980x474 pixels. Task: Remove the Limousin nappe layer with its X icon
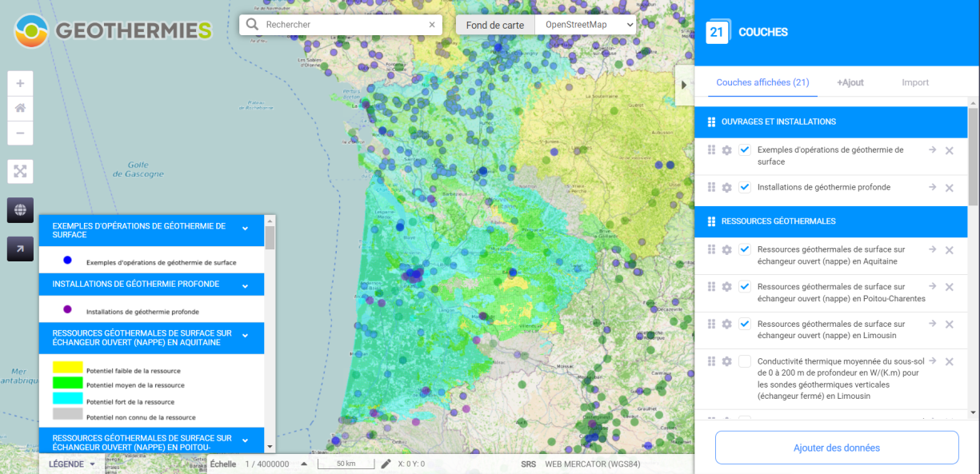949,325
